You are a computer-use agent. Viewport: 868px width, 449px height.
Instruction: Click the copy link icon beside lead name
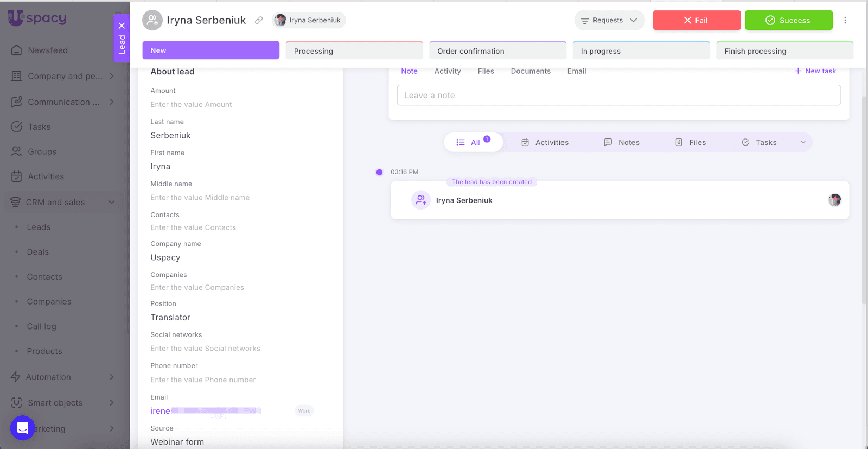[x=259, y=20]
